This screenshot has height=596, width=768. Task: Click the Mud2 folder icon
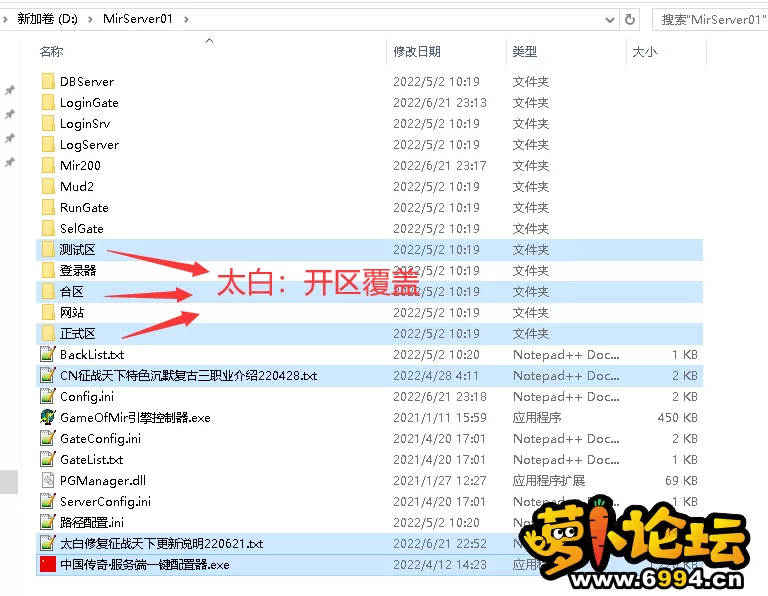coord(48,187)
